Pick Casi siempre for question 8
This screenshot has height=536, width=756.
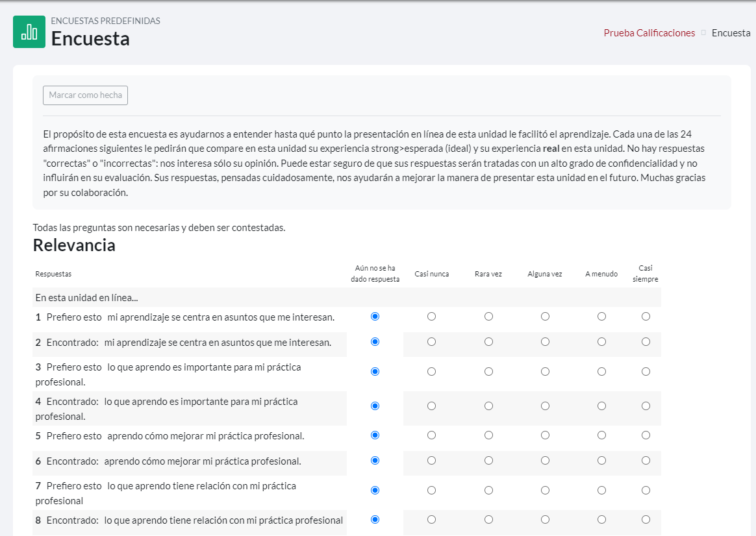click(646, 520)
